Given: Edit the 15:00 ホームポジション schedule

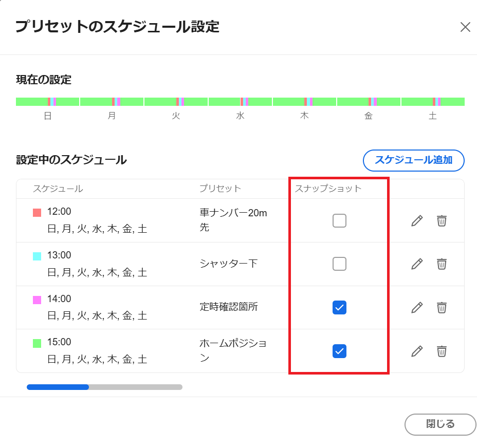Looking at the screenshot, I should tap(417, 351).
